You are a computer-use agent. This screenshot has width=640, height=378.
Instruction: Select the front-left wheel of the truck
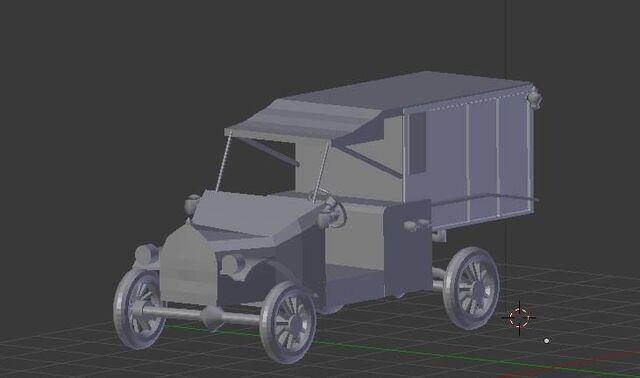click(139, 308)
